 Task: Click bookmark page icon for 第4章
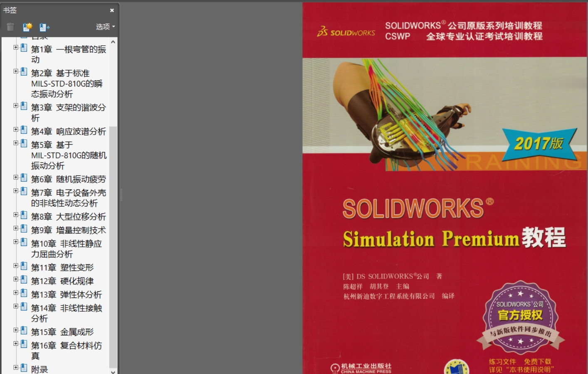pyautogui.click(x=24, y=130)
